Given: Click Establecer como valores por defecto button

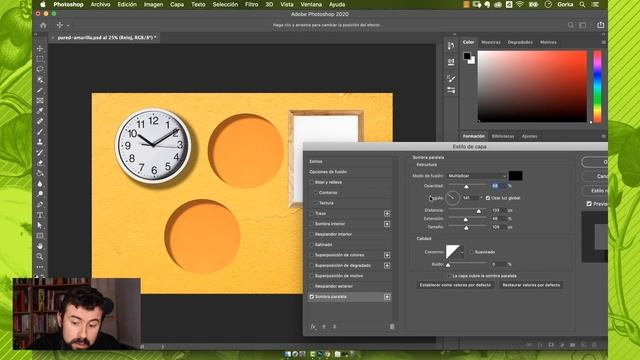Looking at the screenshot, I should tap(455, 285).
